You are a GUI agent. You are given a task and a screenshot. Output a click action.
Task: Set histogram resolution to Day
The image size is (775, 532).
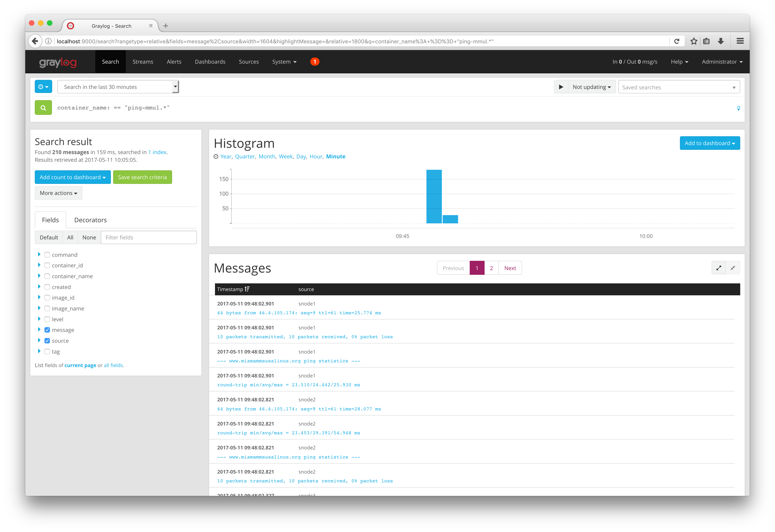301,157
